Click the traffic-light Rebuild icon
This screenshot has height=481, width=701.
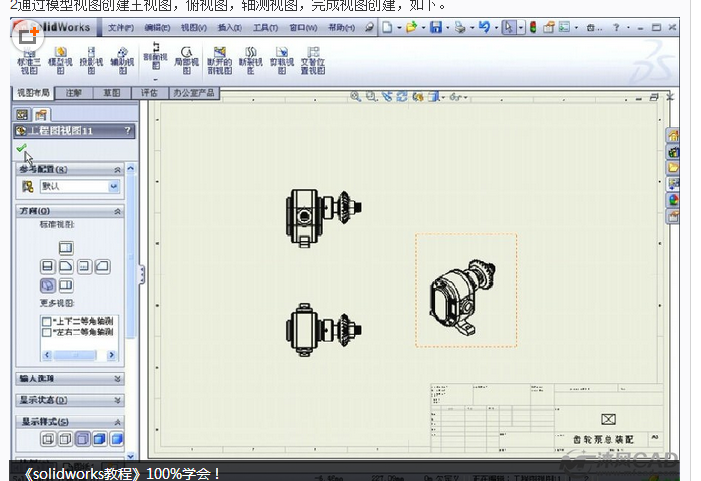pos(533,27)
